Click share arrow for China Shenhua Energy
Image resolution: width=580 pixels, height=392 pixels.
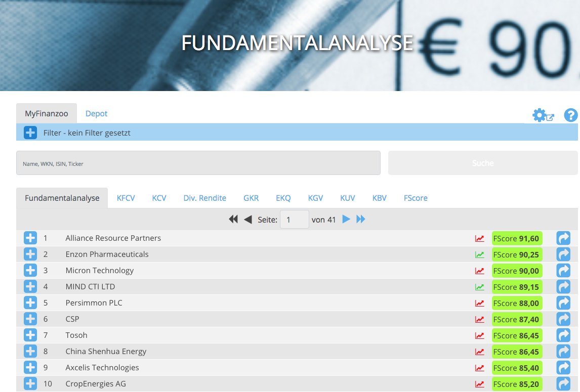coord(563,352)
